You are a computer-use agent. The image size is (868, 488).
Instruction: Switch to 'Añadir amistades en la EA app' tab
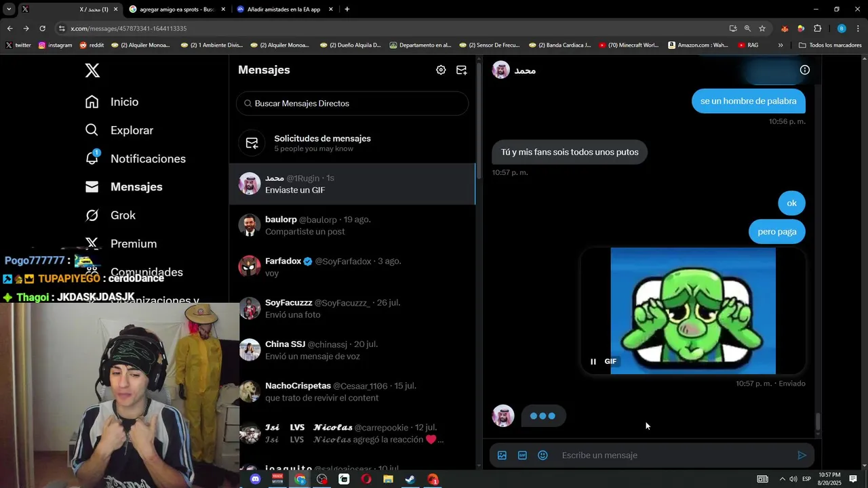[x=285, y=9]
